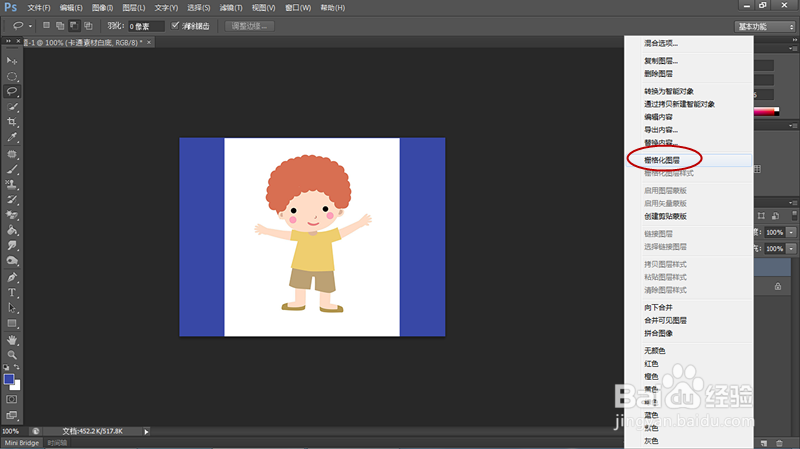Reset default foreground and background colors

coord(6,367)
